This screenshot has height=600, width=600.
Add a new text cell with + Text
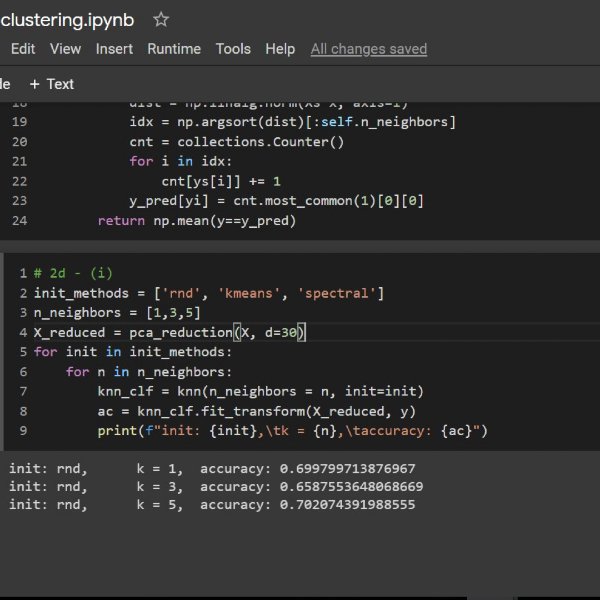click(x=52, y=84)
